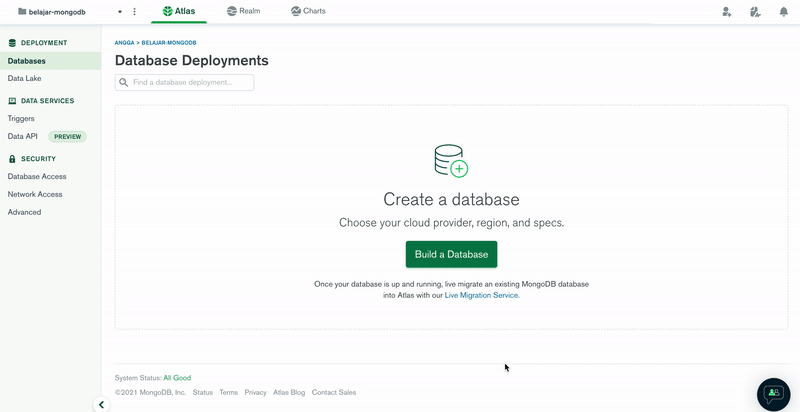800x412 pixels.
Task: Click the belajar-mongodb project name
Action: point(57,12)
